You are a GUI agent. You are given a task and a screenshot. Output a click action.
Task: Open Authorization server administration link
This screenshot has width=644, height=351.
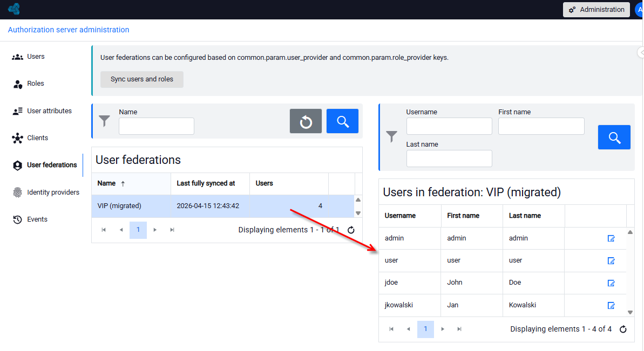(x=69, y=30)
